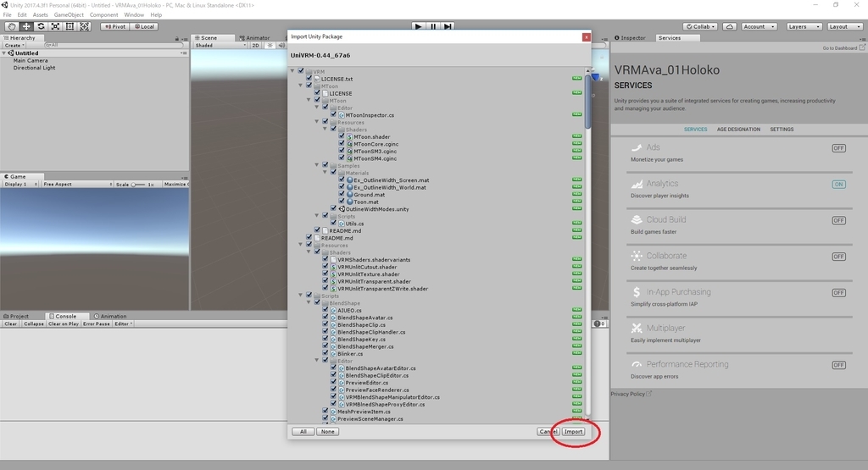Screen dimensions: 868x470
Task: Open the Collab dropdown
Action: [x=700, y=26]
